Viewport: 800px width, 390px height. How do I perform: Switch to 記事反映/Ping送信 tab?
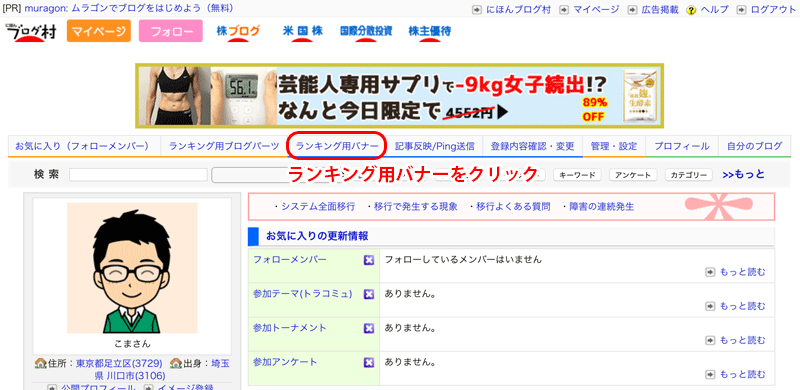435,147
